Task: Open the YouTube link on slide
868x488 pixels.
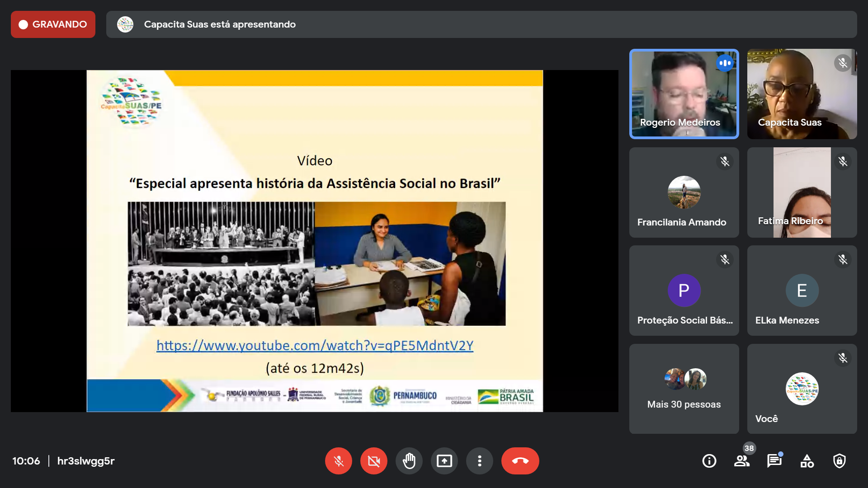Action: pos(315,346)
